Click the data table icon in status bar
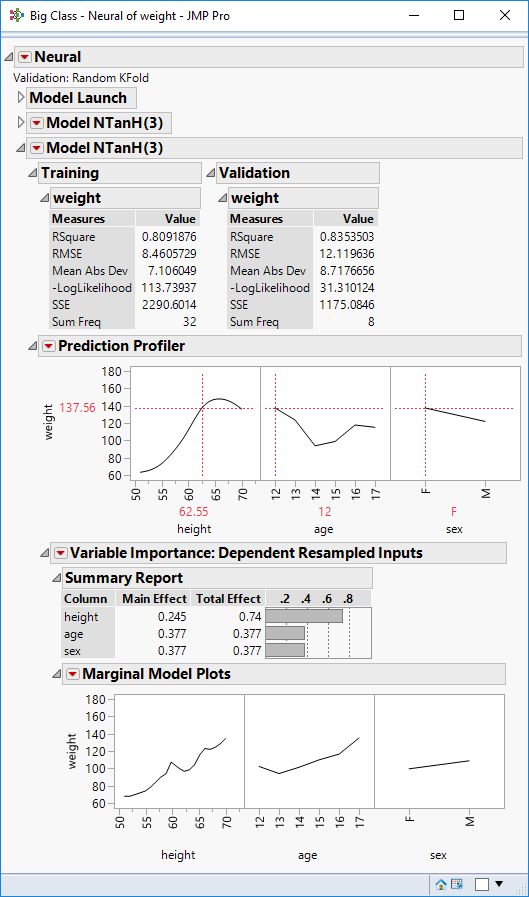Viewport: 529px width, 897px height. (456, 884)
